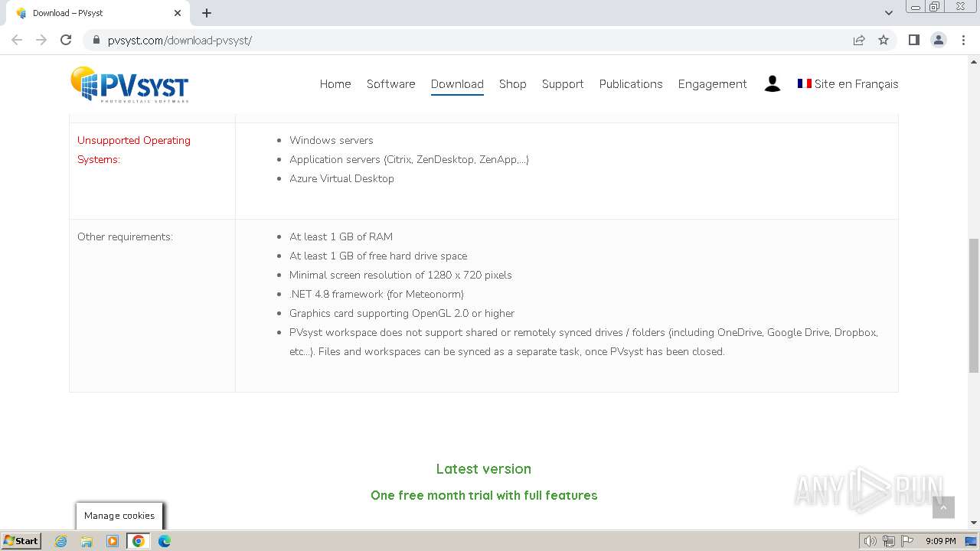Open the Chrome profile icon
Screen dimensions: 980x551
click(x=939, y=40)
